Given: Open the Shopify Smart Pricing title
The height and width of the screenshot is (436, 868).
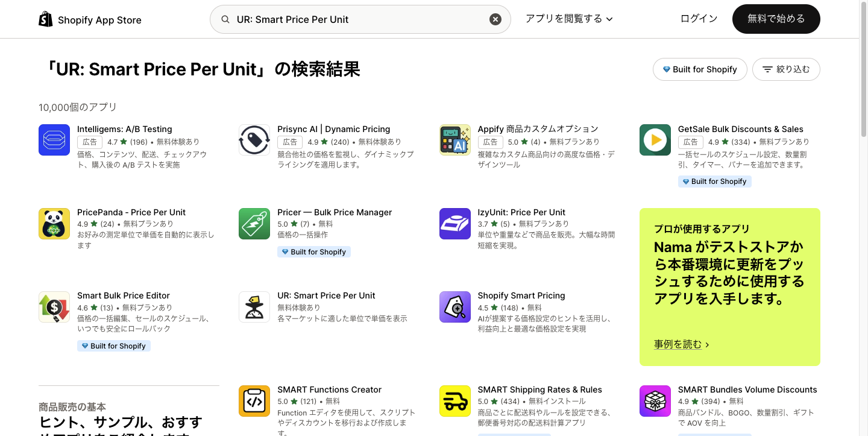Looking at the screenshot, I should click(x=521, y=295).
